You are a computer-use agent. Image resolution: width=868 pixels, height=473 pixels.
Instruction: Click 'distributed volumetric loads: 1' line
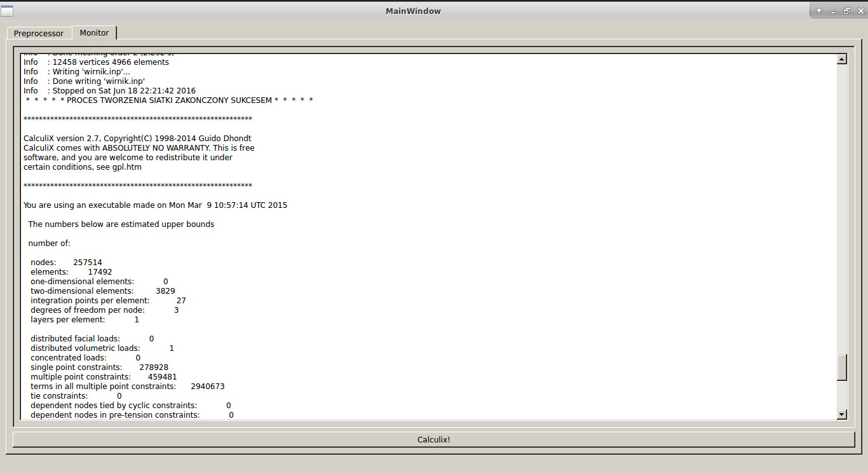[x=102, y=348]
